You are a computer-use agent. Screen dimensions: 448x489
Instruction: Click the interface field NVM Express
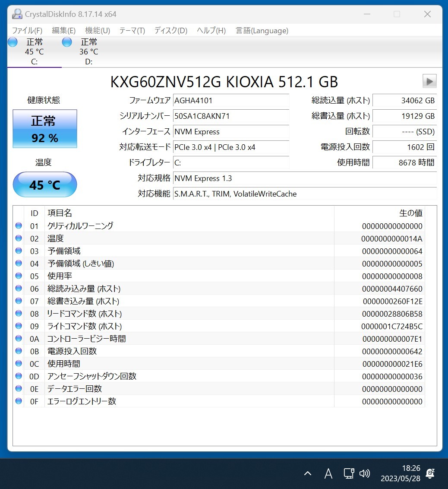[231, 132]
